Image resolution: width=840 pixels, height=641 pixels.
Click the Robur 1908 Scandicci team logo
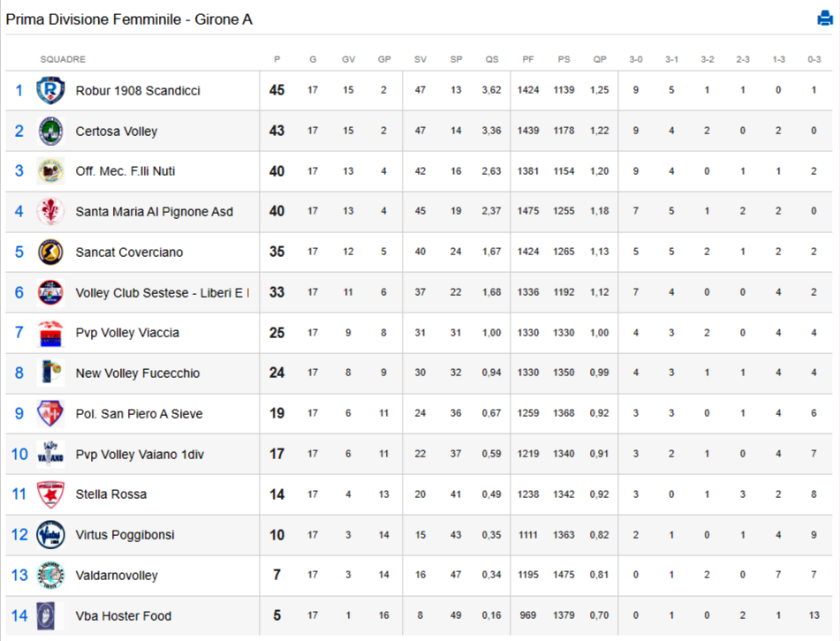click(50, 90)
